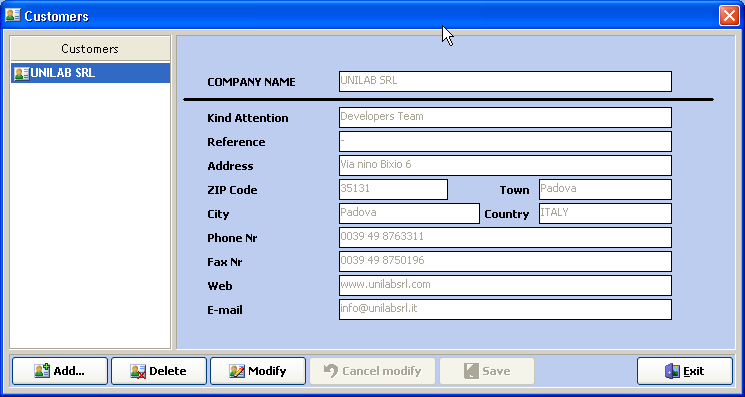Click the City field
The width and height of the screenshot is (745, 397).
409,213
